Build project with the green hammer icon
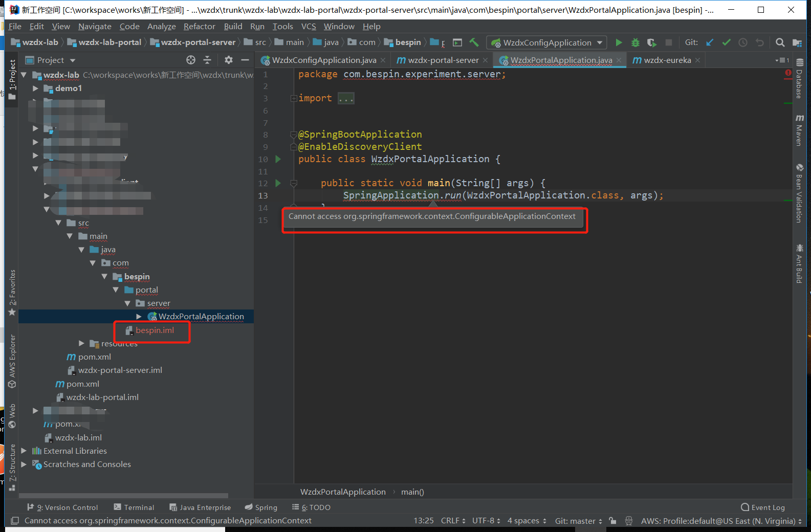The height and width of the screenshot is (532, 811). click(x=474, y=42)
